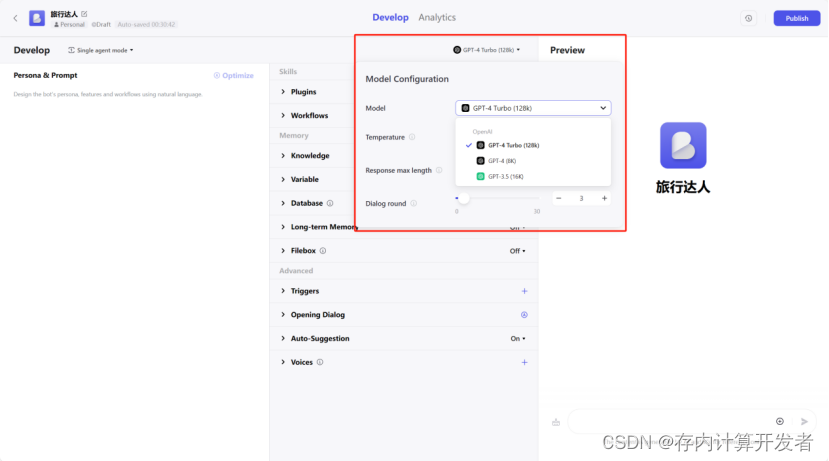The image size is (829, 461).
Task: Click the dialog round value field showing 3
Action: (581, 198)
